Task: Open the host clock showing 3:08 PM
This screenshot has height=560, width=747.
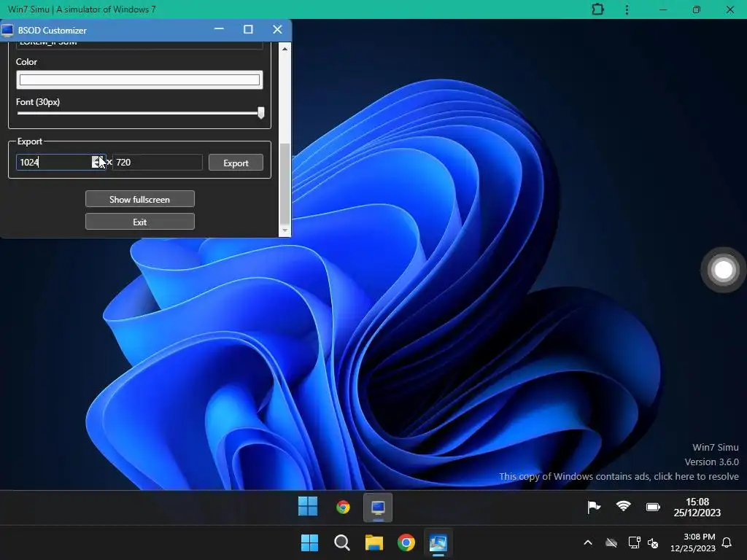Action: (693, 542)
